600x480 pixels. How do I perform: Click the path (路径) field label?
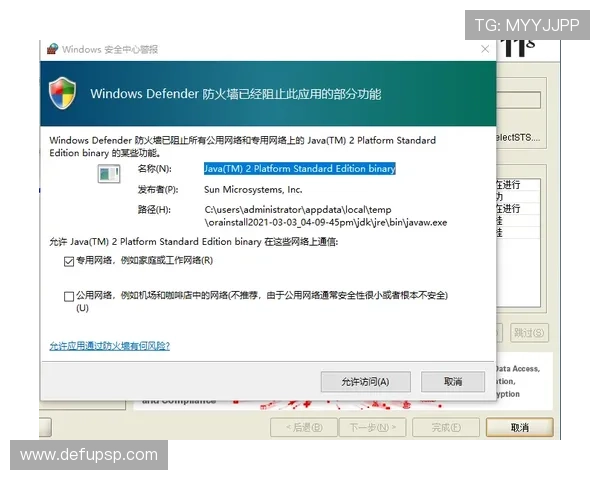tap(154, 210)
